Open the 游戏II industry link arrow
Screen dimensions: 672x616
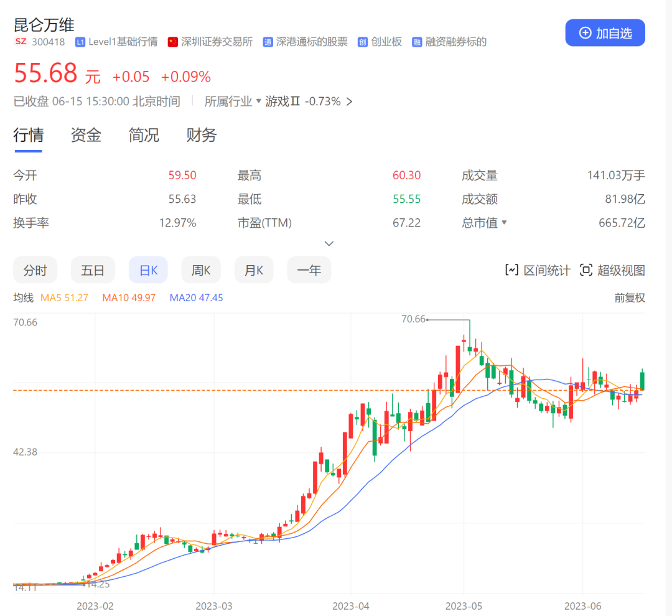point(350,101)
